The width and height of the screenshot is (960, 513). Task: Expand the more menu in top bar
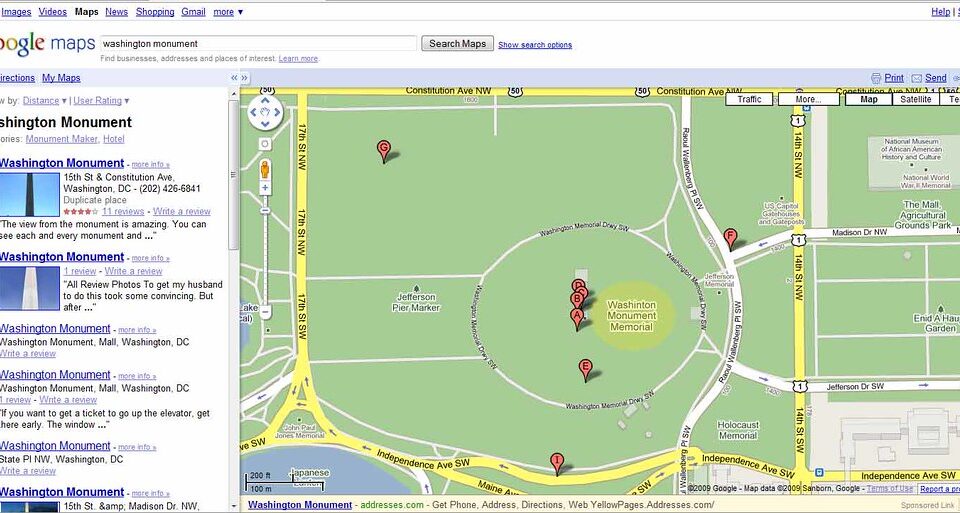(x=228, y=12)
